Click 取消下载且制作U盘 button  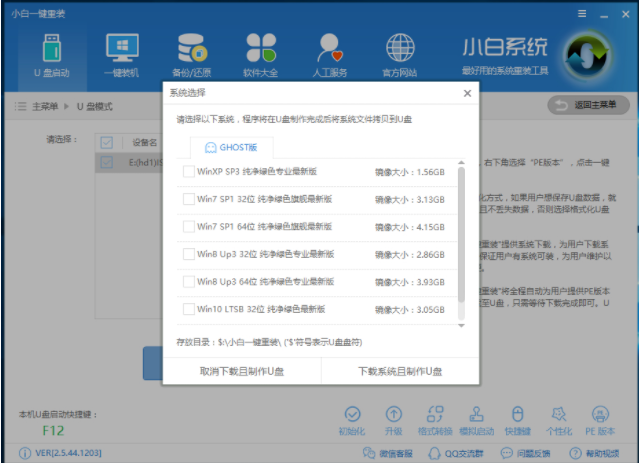tap(241, 371)
